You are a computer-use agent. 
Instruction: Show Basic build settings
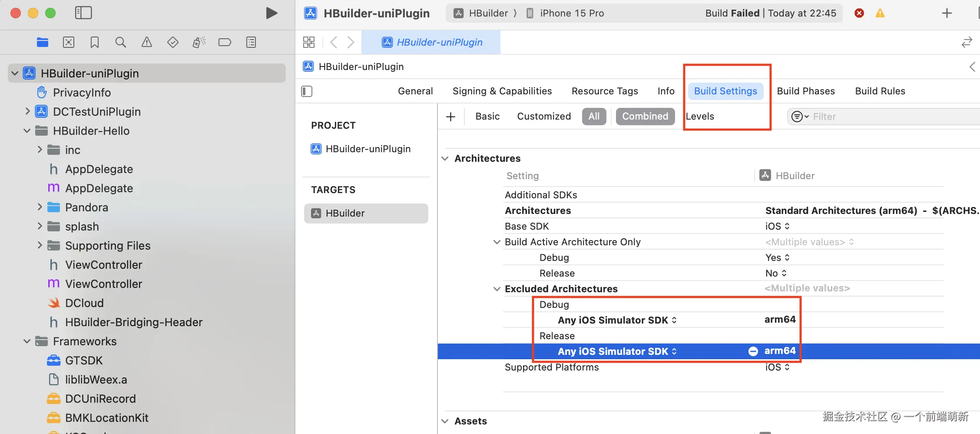pos(487,117)
